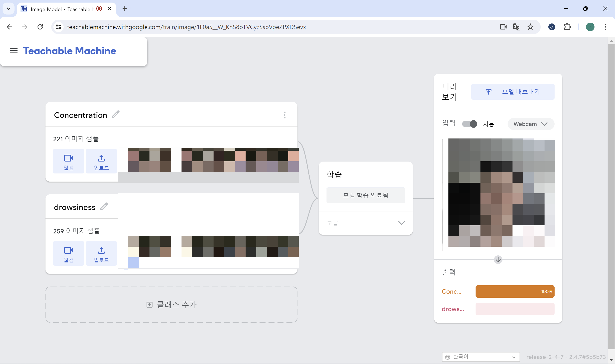Click the 학습 training heading
This screenshot has width=615, height=364.
coord(334,175)
